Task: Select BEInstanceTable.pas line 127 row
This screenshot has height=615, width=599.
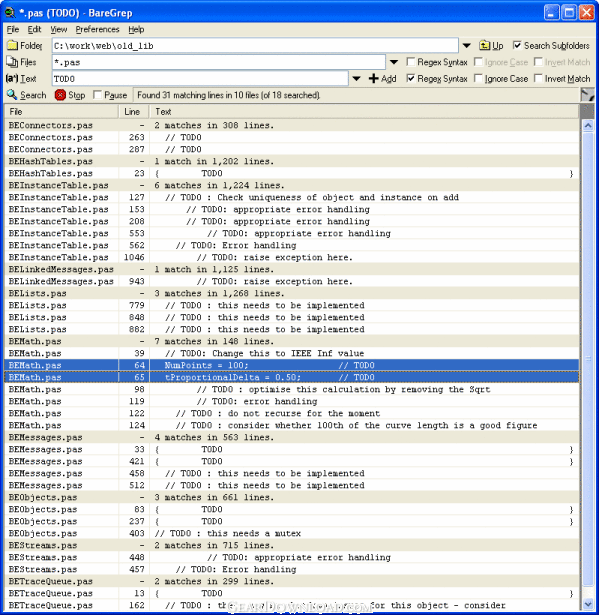Action: 291,197
